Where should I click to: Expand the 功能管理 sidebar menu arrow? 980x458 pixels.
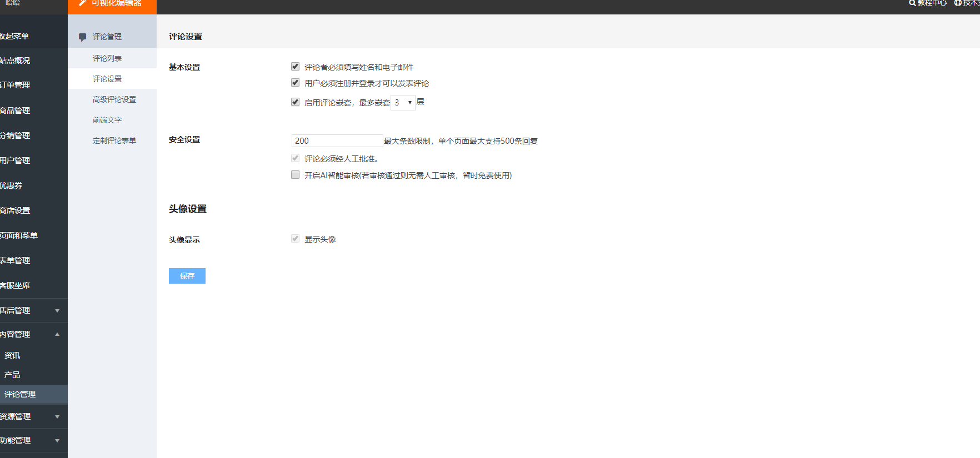(57, 441)
